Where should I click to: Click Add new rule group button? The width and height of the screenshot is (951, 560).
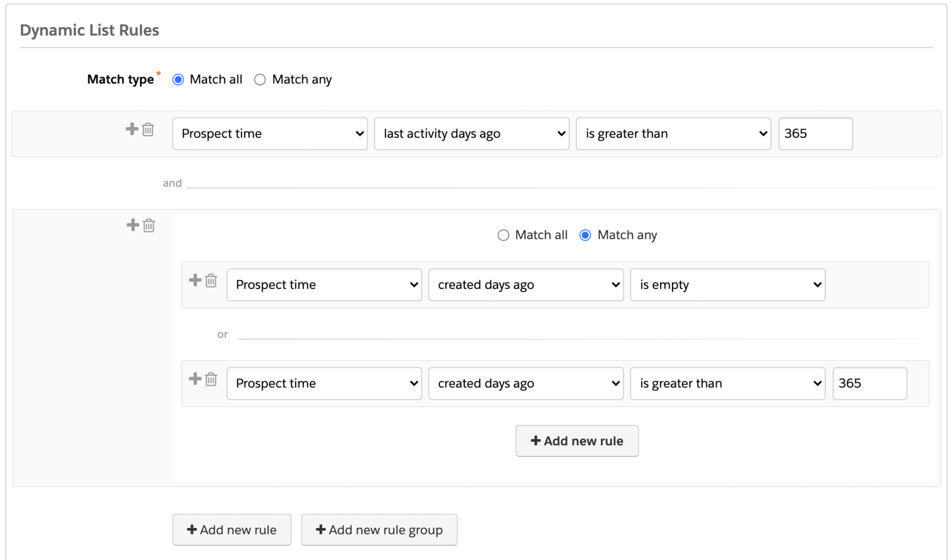tap(379, 530)
